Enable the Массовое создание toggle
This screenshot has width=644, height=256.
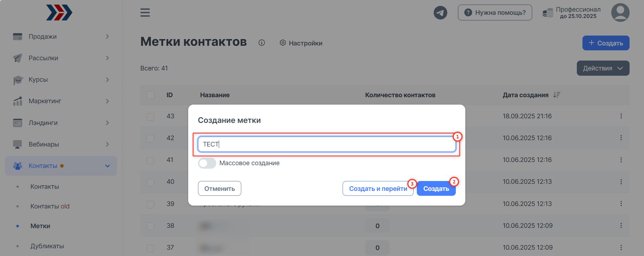coord(207,163)
